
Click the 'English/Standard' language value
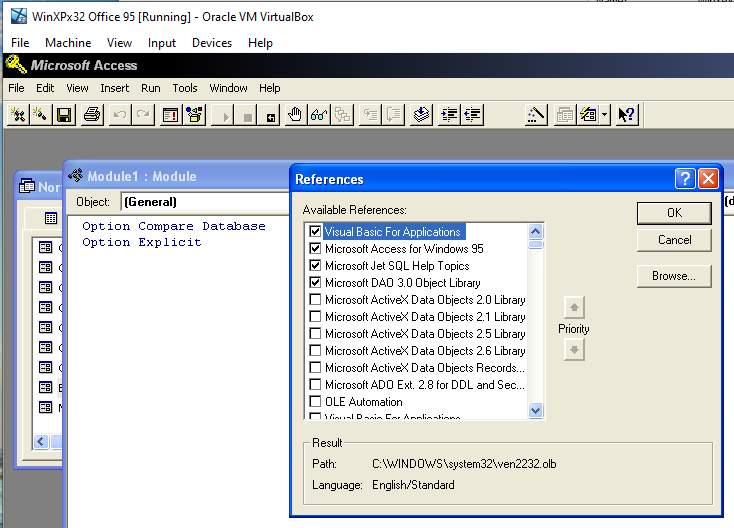413,484
